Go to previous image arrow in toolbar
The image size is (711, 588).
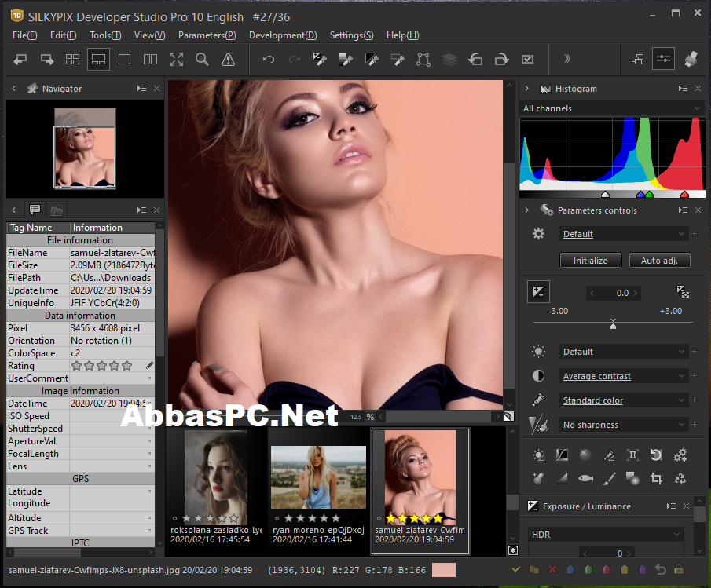[20, 60]
